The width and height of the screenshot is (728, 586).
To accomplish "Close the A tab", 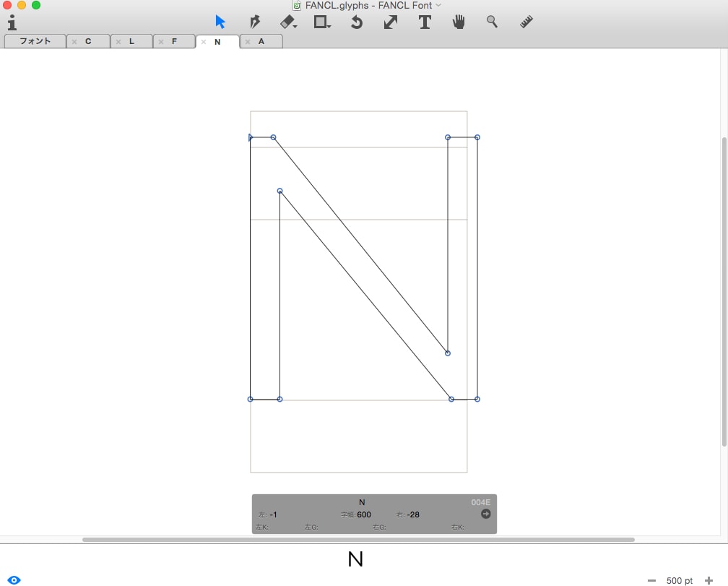I will [x=248, y=42].
